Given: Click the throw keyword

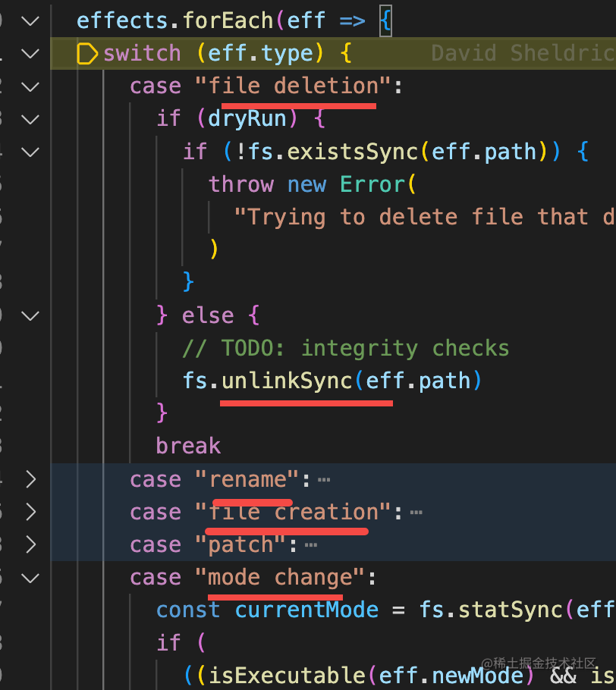Looking at the screenshot, I should 240,184.
